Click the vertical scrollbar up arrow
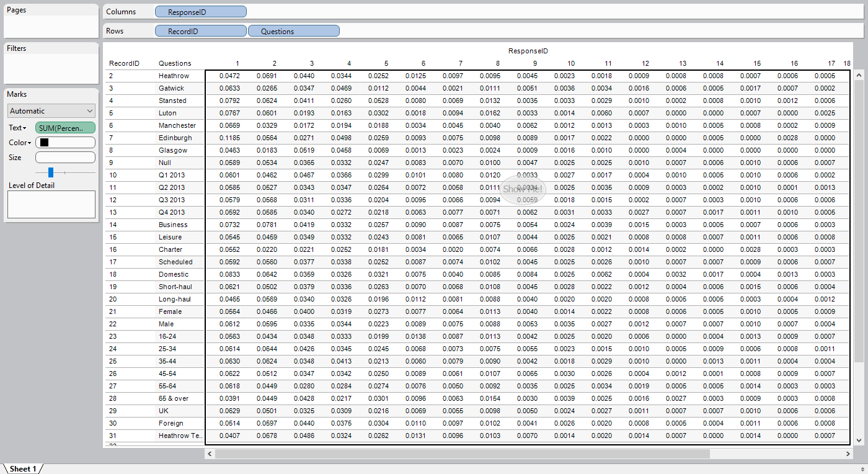The width and height of the screenshot is (868, 474). (x=859, y=76)
